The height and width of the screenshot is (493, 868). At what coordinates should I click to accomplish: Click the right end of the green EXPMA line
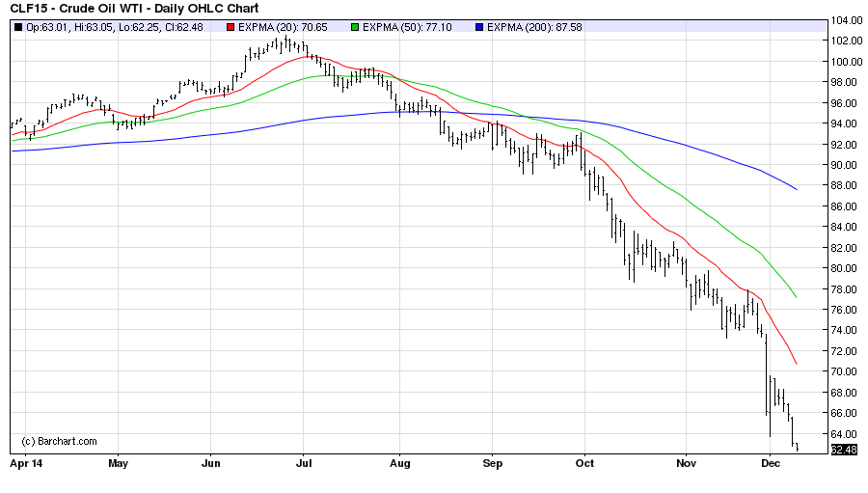click(x=796, y=296)
